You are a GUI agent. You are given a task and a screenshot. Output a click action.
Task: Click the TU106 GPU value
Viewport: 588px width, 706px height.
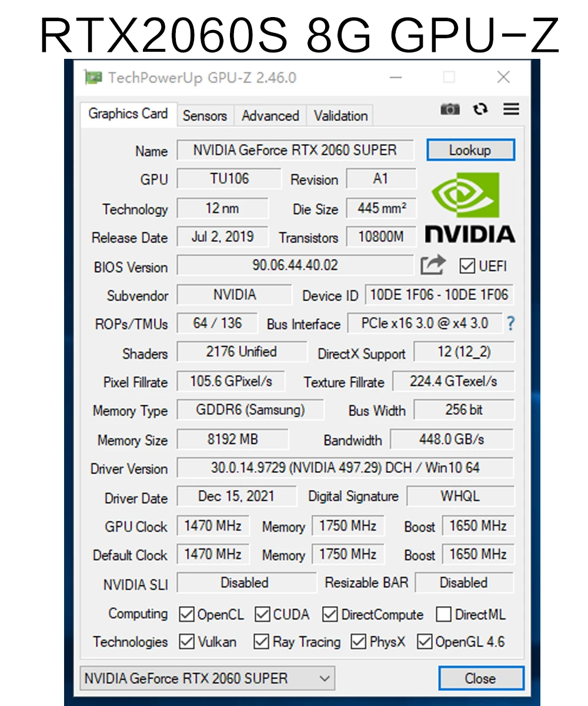coord(229,179)
